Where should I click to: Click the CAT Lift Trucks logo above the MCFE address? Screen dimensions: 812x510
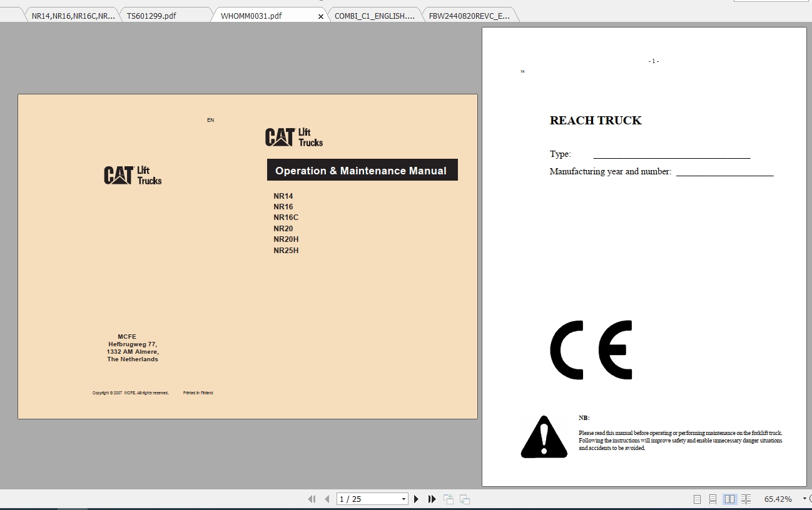[x=133, y=176]
